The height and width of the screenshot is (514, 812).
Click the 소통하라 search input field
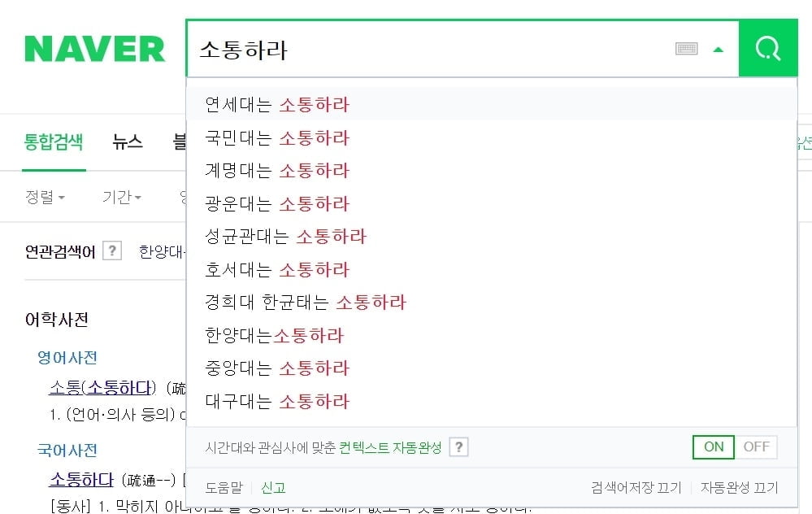pyautogui.click(x=430, y=50)
